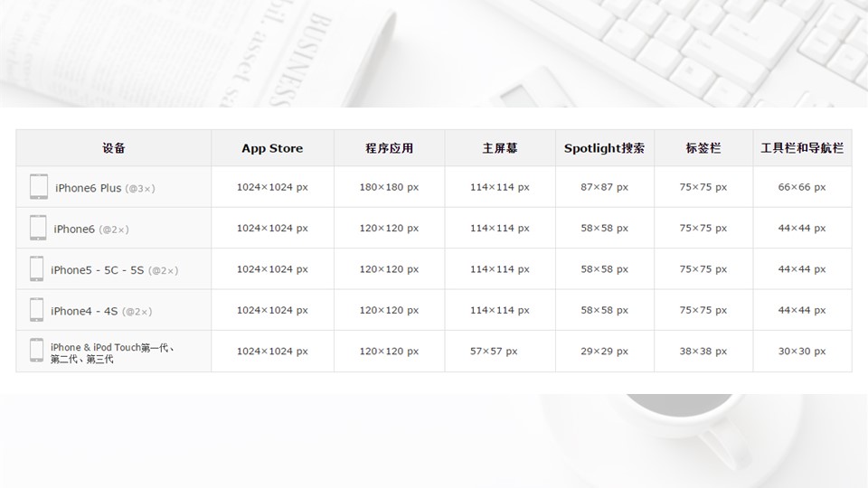The image size is (868, 488).
Task: Select the 设备 column header
Action: coord(114,148)
